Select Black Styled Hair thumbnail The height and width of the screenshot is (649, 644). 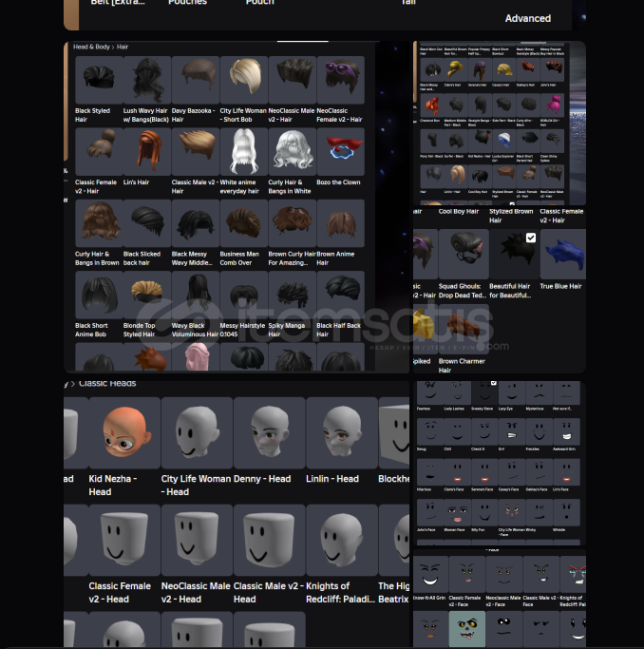(99, 80)
